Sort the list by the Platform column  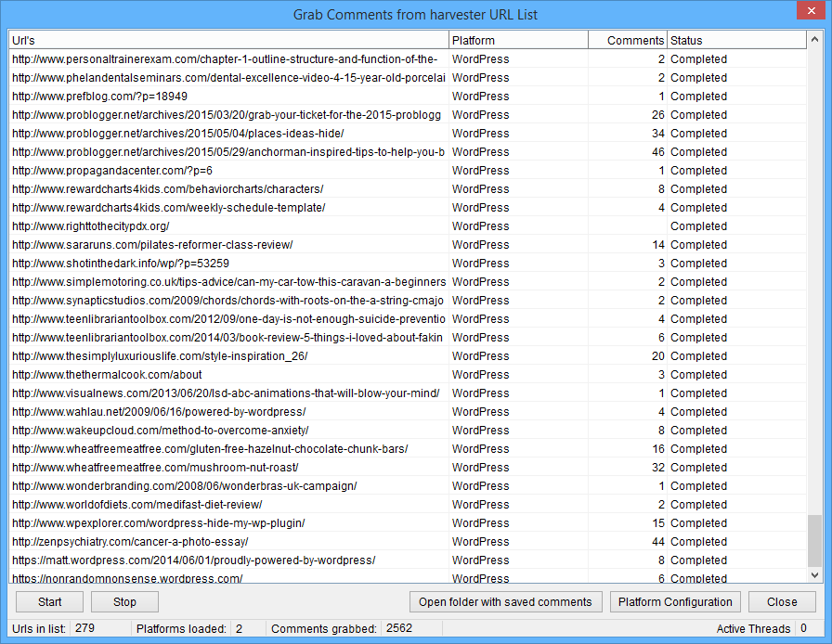coord(518,40)
